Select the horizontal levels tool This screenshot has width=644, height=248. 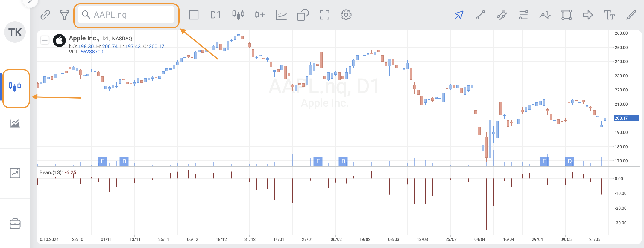pos(523,15)
